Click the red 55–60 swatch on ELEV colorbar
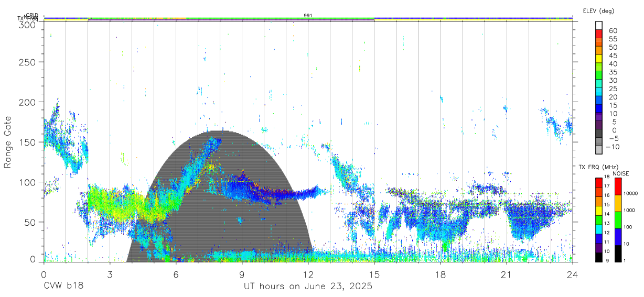This screenshot has height=297, width=644. tap(599, 34)
